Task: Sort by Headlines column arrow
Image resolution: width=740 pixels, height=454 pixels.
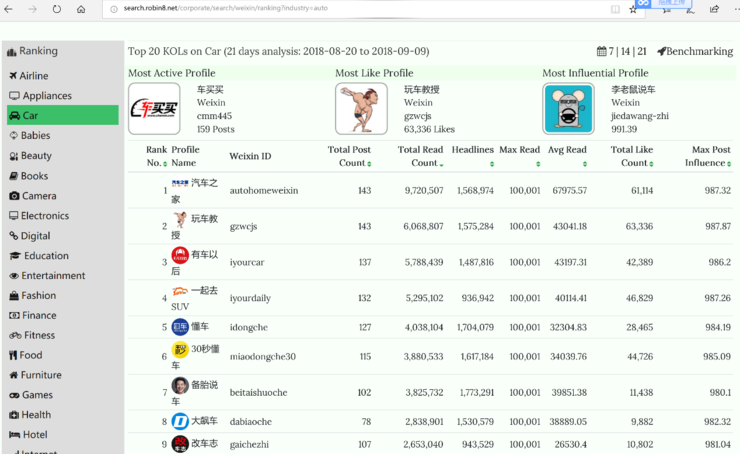Action: pyautogui.click(x=492, y=164)
